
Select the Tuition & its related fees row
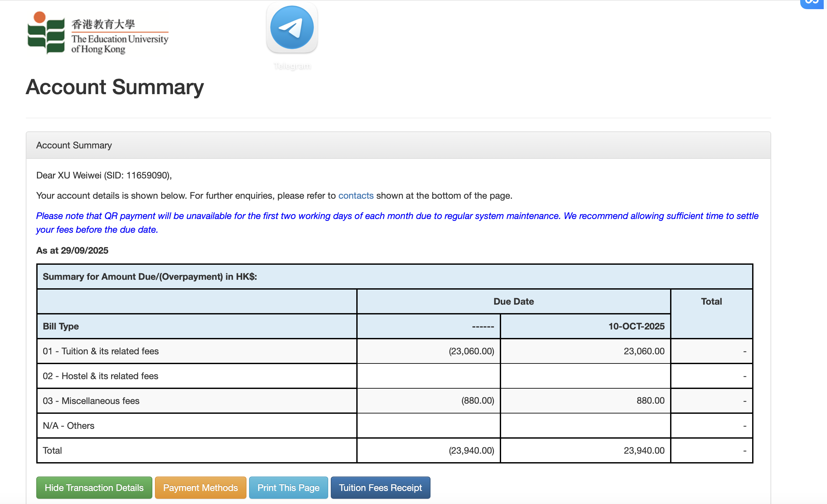click(x=101, y=351)
